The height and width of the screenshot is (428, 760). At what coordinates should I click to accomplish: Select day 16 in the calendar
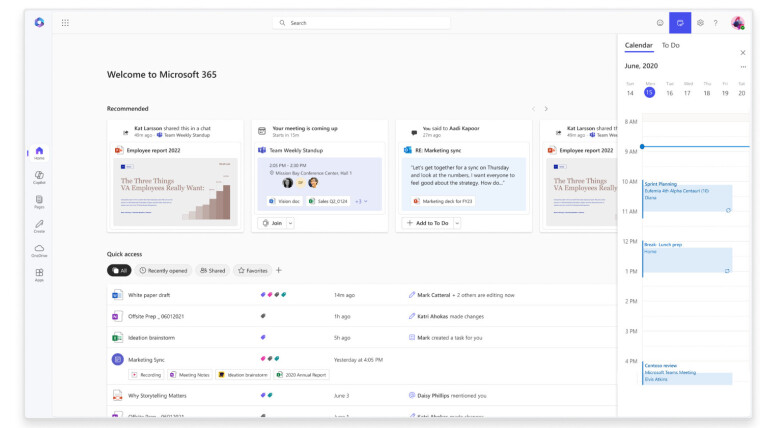(669, 93)
